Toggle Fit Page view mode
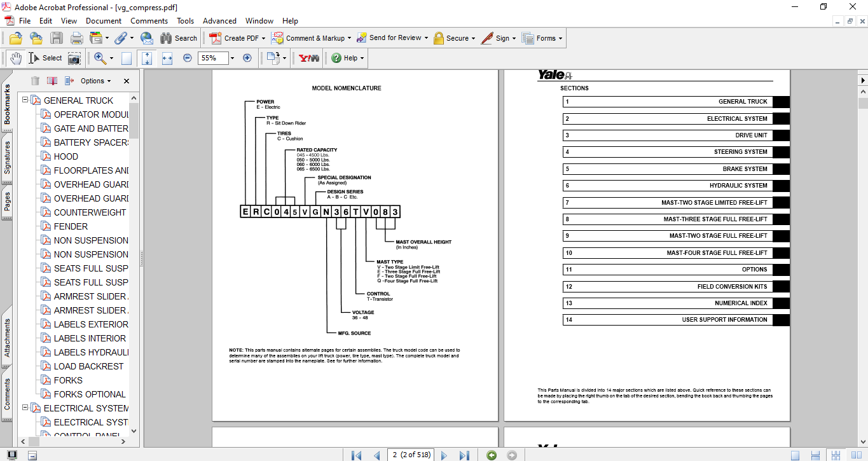Screen dimensions: 868x461 (147, 58)
